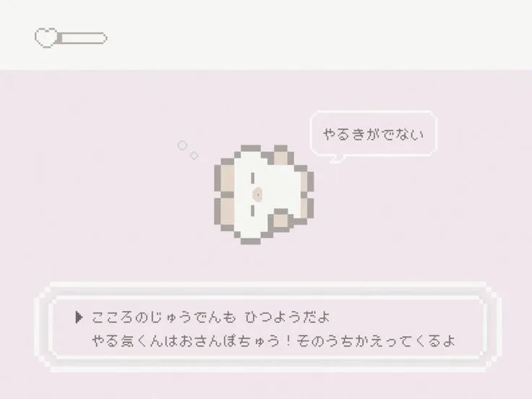Image resolution: width=532 pixels, height=399 pixels.
Task: Tap the creature's upper closed eye
Action: point(252,178)
